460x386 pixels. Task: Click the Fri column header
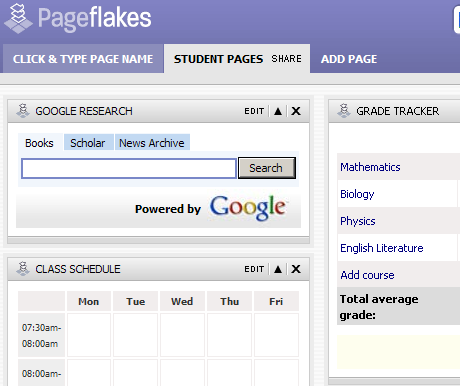[x=276, y=301]
